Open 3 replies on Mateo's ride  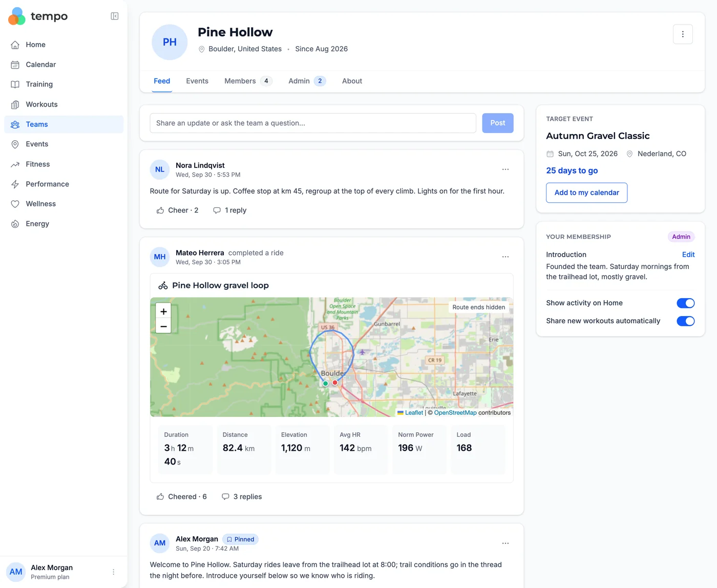click(242, 497)
